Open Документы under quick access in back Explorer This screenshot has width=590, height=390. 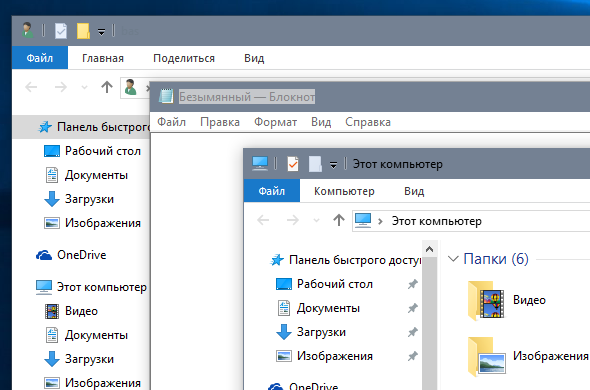pos(87,175)
